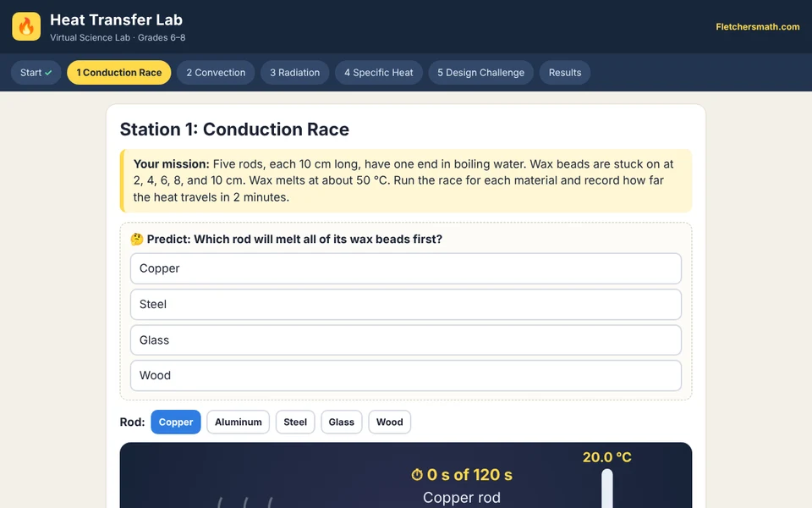Click the Heat Transfer Lab title
This screenshot has height=508, width=812.
click(116, 19)
